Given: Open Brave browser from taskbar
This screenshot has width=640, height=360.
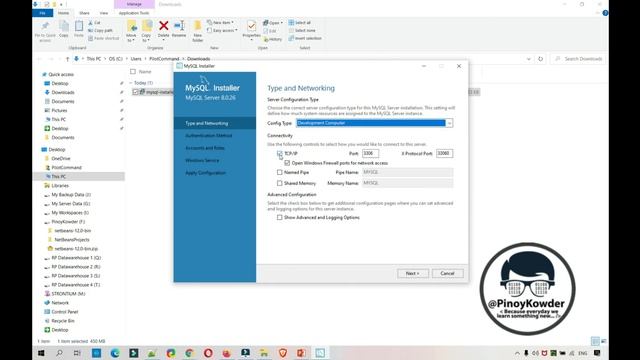Looking at the screenshot, I should point(282,353).
